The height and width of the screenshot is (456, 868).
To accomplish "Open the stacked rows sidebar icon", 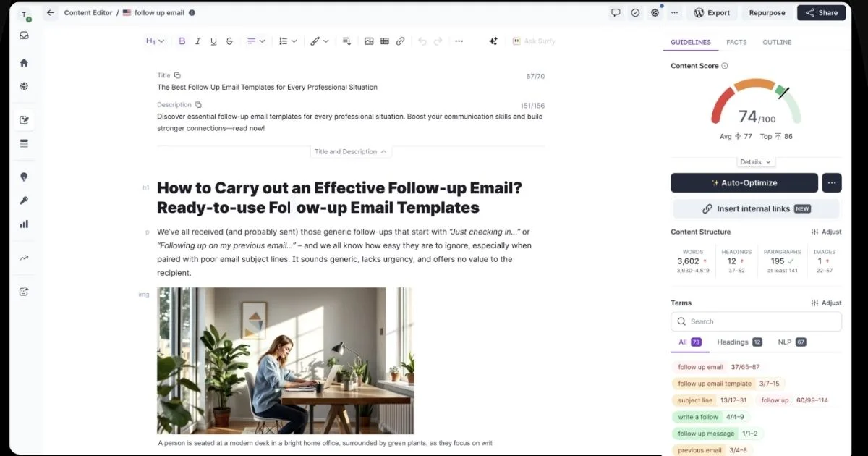I will 24,143.
